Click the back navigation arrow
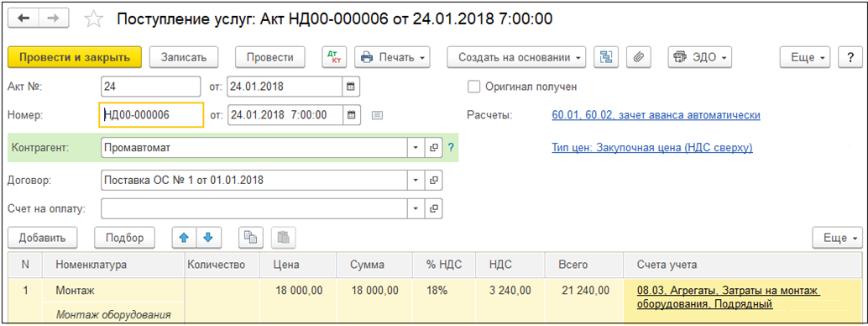Screen dimensions: 868x326 pos(24,18)
